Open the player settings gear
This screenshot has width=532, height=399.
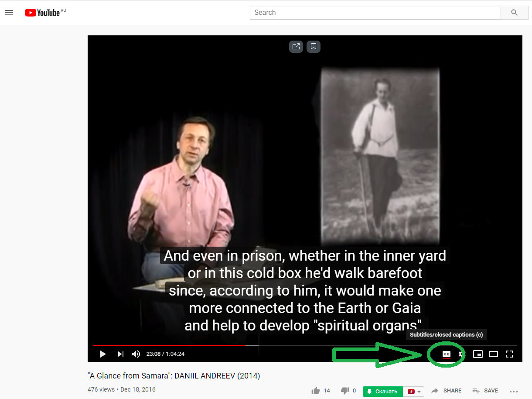pos(460,354)
